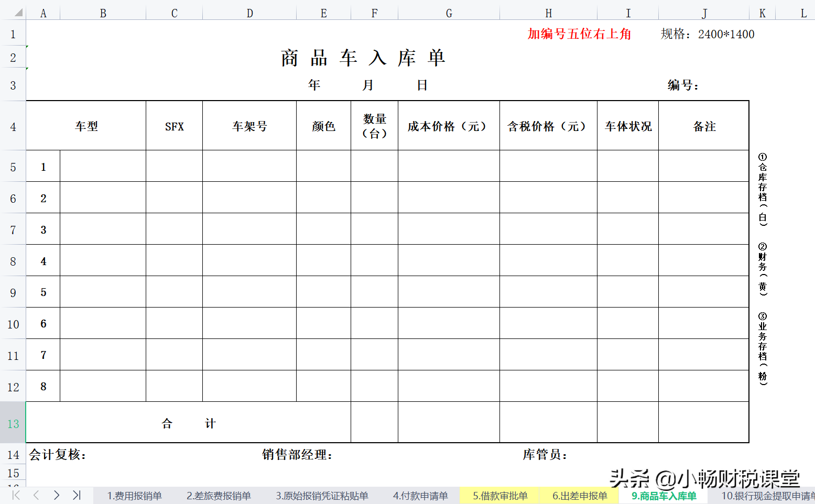This screenshot has height=504, width=815.
Task: Open the 3.原始报销凭证粘贴单 sheet
Action: (x=322, y=495)
